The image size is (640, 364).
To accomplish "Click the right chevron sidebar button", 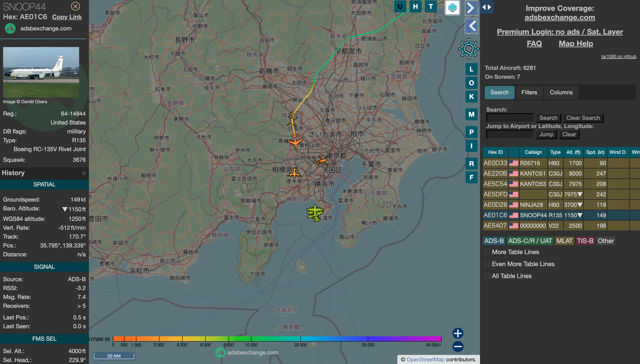I will [x=471, y=8].
